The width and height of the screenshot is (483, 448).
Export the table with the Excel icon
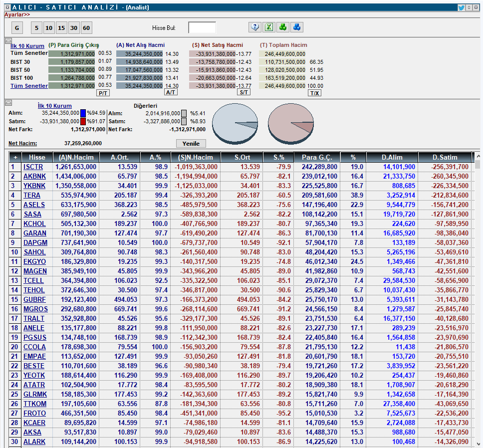pos(269,27)
